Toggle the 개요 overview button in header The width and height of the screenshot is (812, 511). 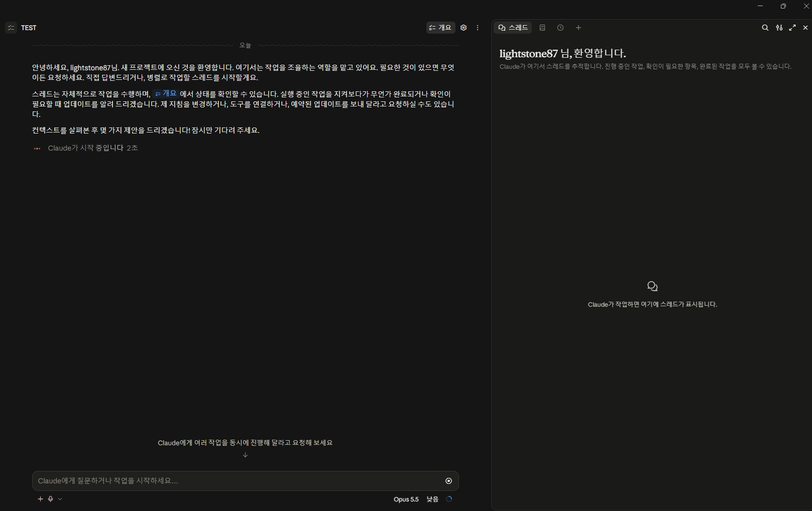click(x=440, y=28)
